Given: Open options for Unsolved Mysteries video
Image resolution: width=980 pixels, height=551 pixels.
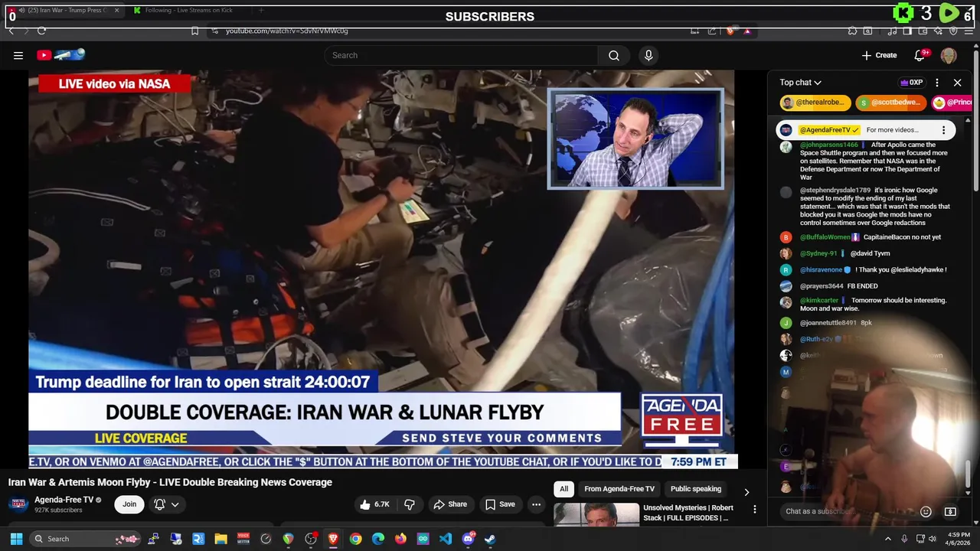Looking at the screenshot, I should click(x=754, y=510).
